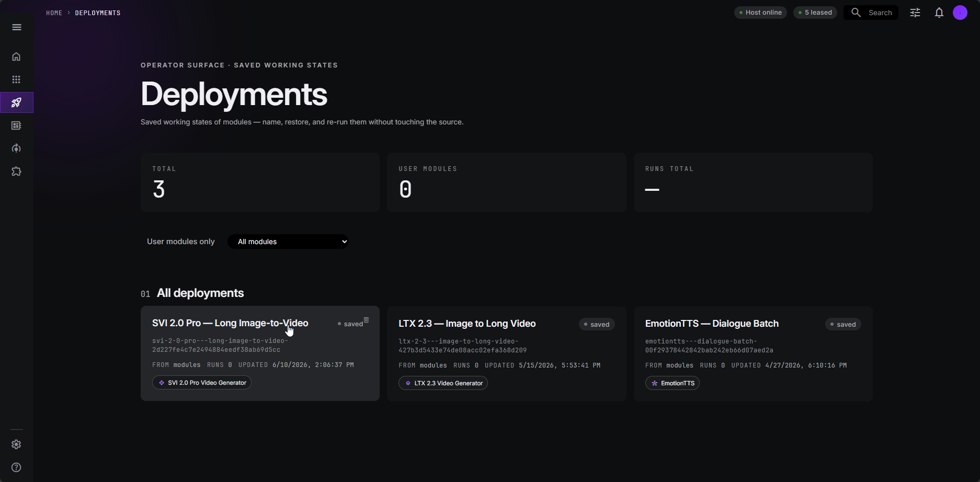
Task: Open the puzzle-piece extensions sidebar icon
Action: tap(16, 171)
